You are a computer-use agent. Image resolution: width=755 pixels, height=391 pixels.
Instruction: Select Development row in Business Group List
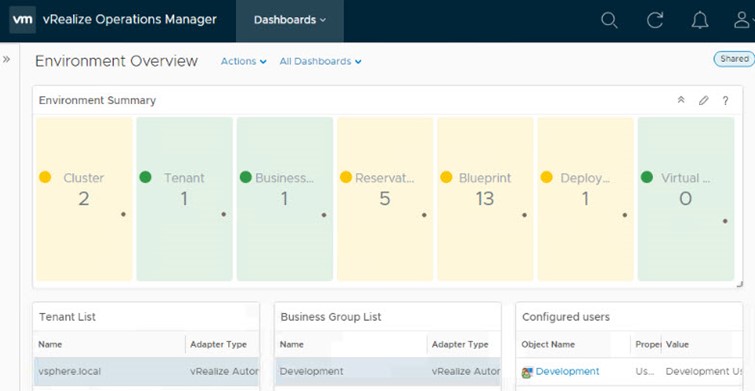[x=388, y=371]
